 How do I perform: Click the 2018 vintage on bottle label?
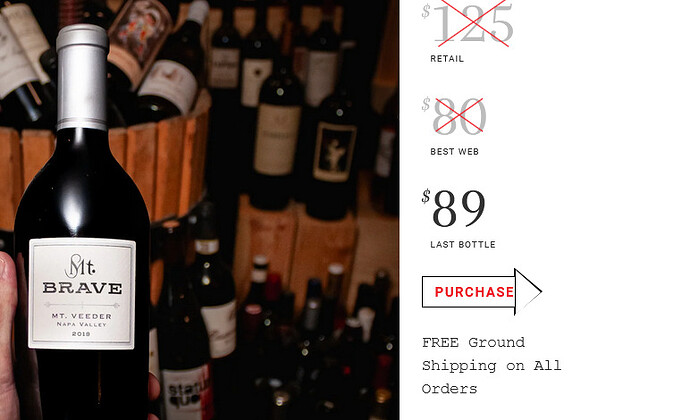pyautogui.click(x=81, y=334)
